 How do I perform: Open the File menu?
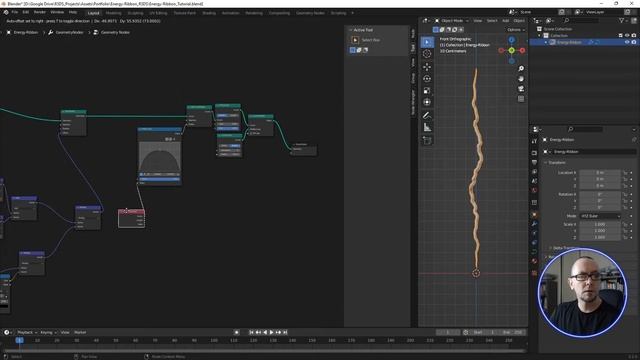click(15, 12)
